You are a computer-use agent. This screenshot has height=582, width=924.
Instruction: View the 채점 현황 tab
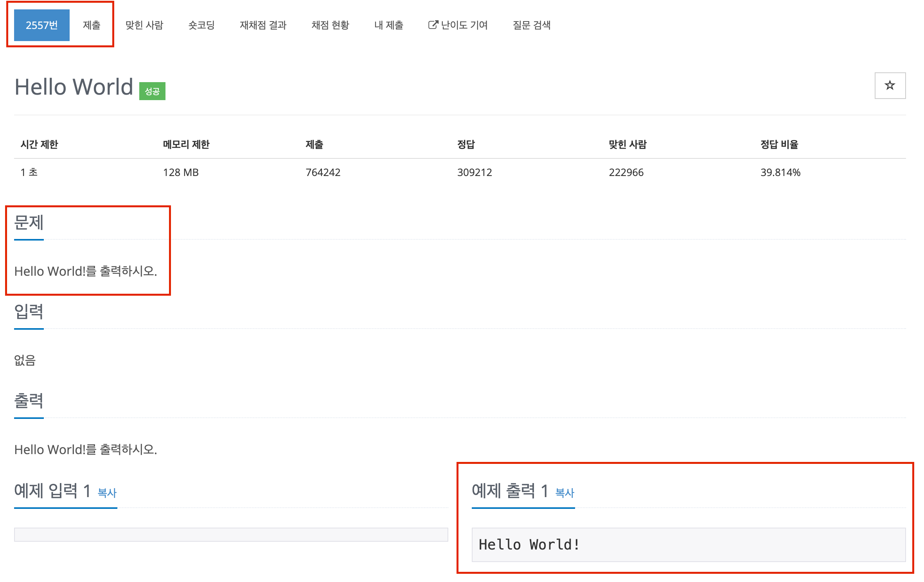(x=330, y=25)
